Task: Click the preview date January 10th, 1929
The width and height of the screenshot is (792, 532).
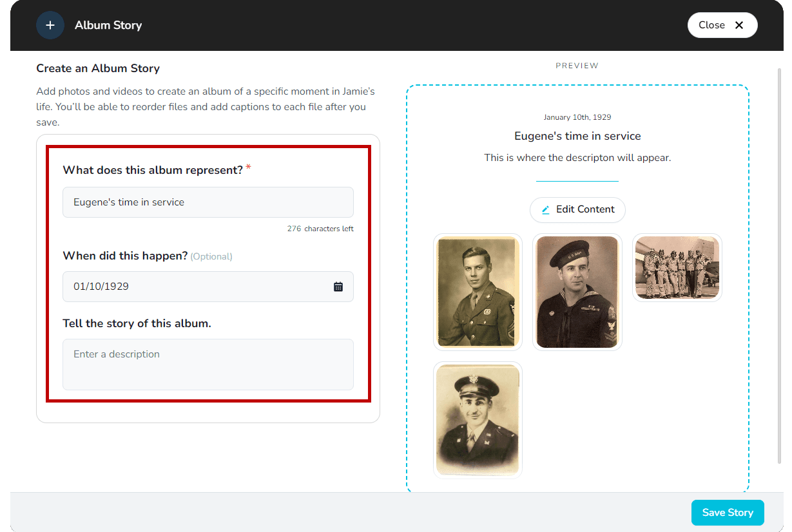Action: [x=577, y=117]
